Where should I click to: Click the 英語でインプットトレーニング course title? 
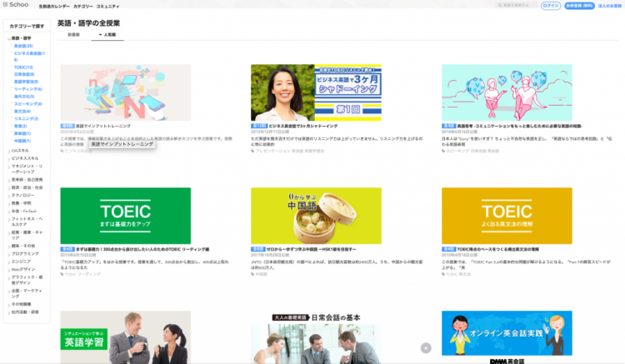point(102,126)
